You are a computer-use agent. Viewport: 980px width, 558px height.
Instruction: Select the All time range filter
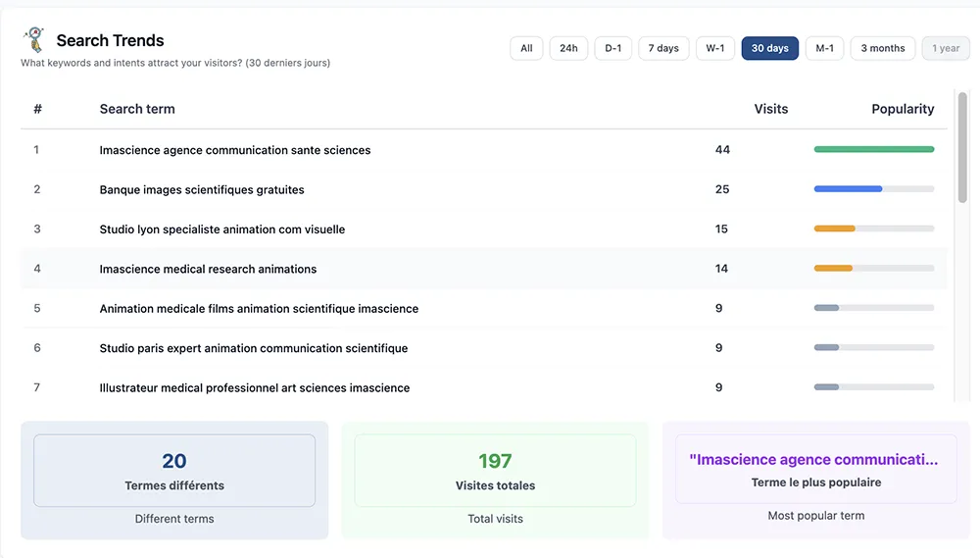[x=526, y=48]
